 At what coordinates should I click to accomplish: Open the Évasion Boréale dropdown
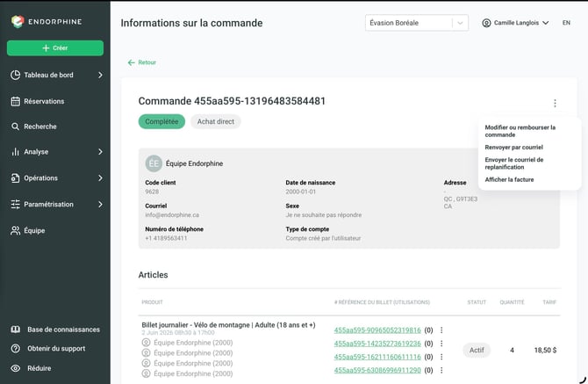(417, 23)
